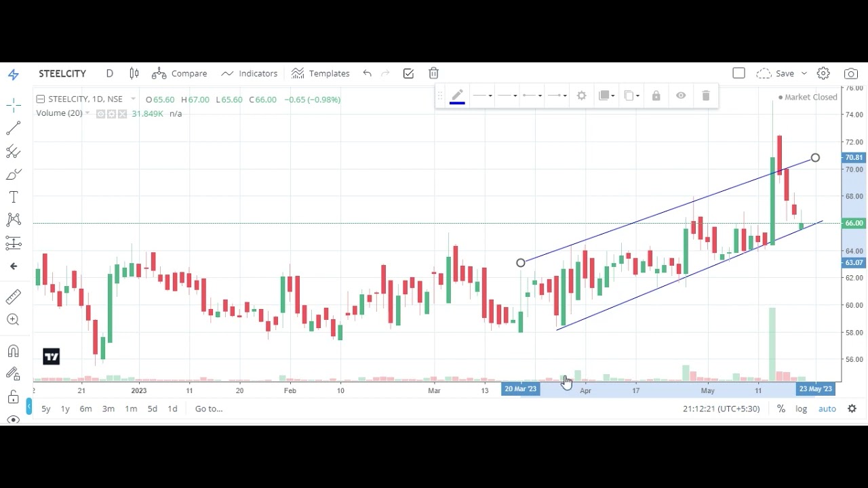Viewport: 868px width, 488px height.
Task: Redo the last undone action
Action: 385,73
